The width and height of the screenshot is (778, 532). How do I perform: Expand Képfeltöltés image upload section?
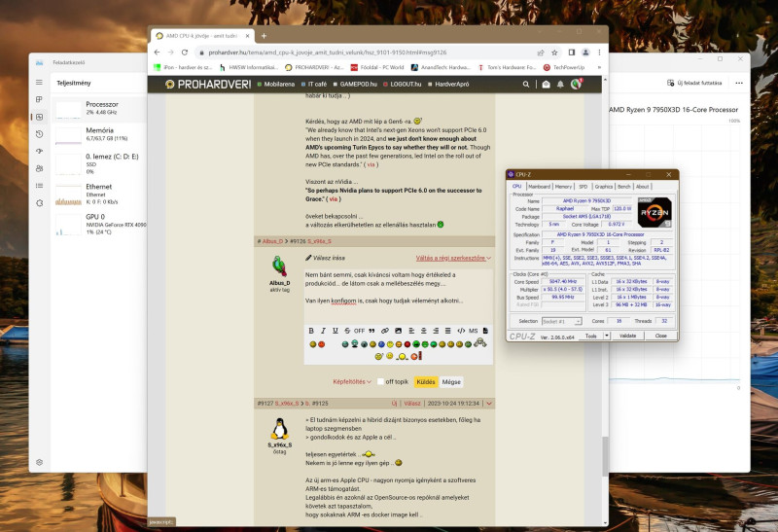pyautogui.click(x=352, y=381)
